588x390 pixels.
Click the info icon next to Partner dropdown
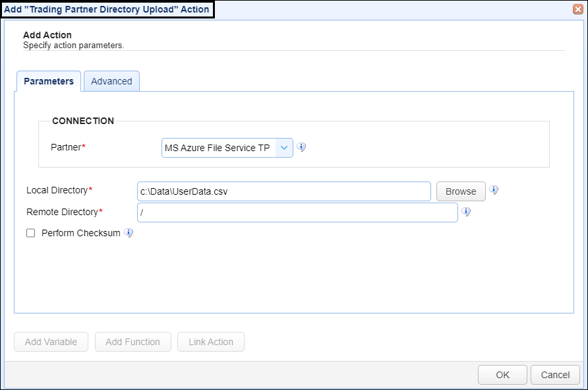(x=301, y=147)
